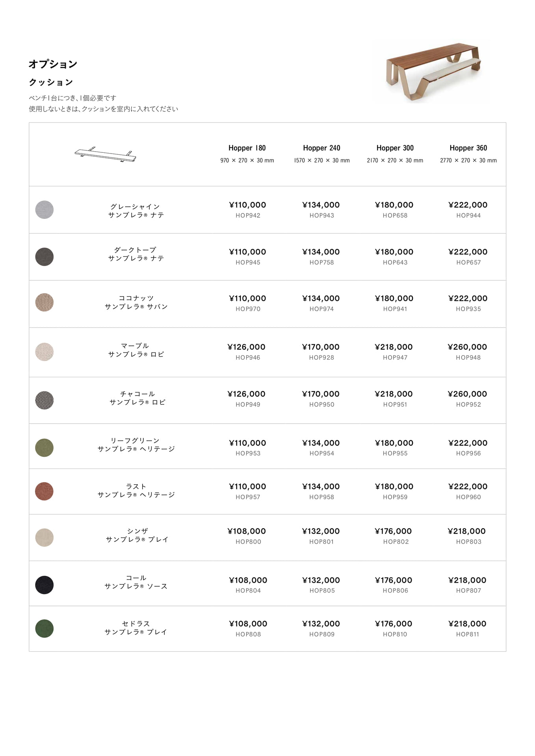Click the ¥126,000 price in マーブル row
The width and height of the screenshot is (535, 756).
point(246,347)
